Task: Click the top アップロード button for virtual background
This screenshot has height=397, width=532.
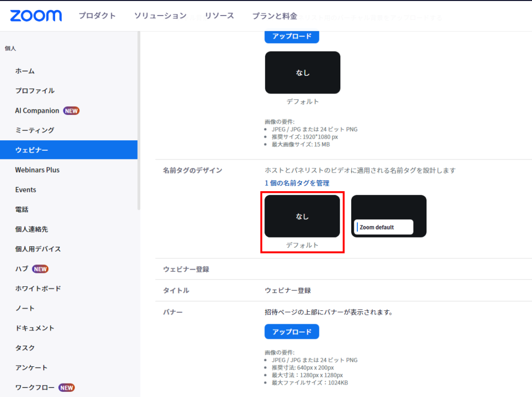Action: point(291,36)
